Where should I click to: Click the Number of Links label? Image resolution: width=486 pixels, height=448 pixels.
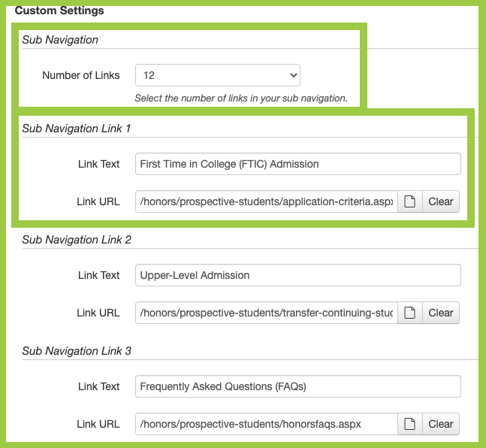tap(81, 75)
